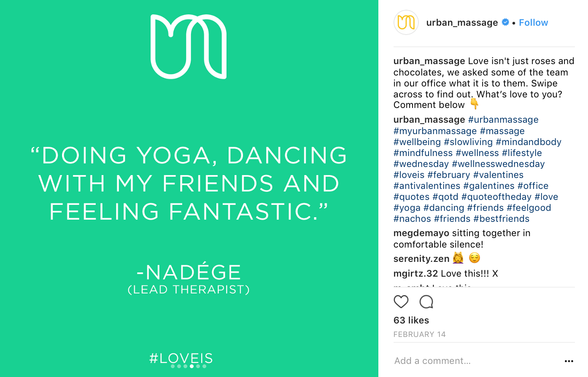This screenshot has width=588, height=377.
Task: Click the comment speech bubble icon
Action: [426, 302]
